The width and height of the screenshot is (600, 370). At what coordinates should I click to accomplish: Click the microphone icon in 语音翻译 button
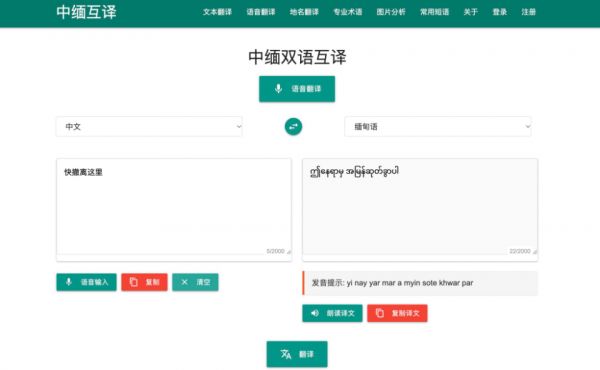(279, 89)
